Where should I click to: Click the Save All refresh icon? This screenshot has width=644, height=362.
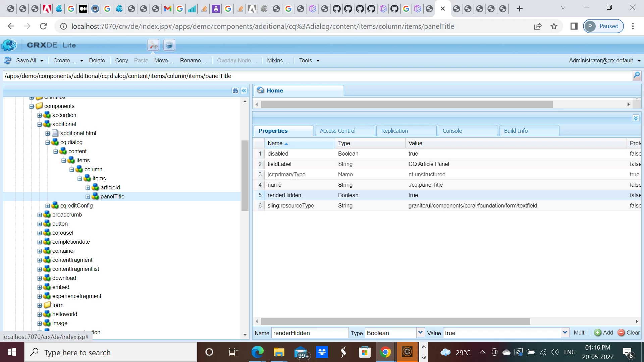tap(7, 61)
